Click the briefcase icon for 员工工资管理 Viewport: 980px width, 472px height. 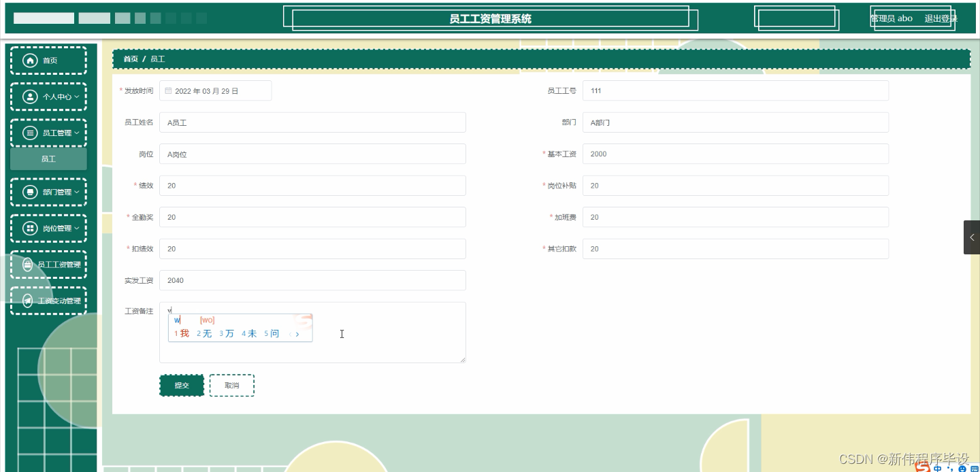pos(28,265)
